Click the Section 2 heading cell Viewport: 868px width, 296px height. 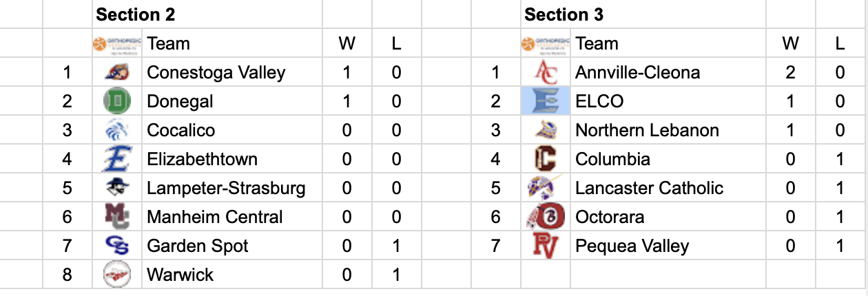tap(136, 14)
